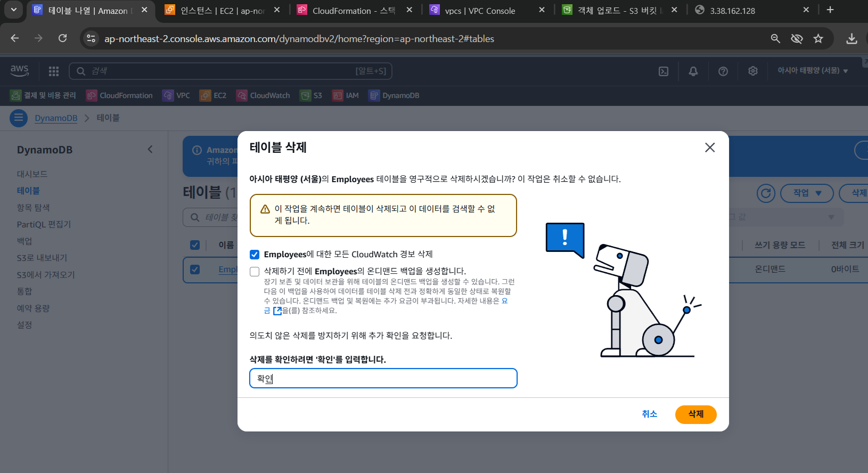Screen dimensions: 868x473
Task: Select 테이블 in the DynamoDB sidebar
Action: tap(28, 191)
